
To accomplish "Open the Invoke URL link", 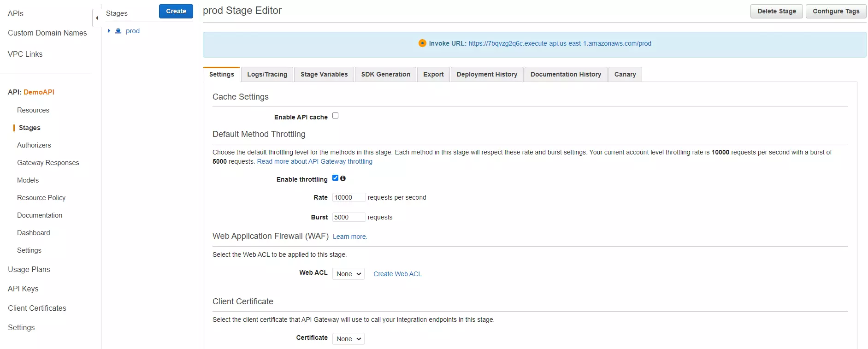I will (560, 43).
